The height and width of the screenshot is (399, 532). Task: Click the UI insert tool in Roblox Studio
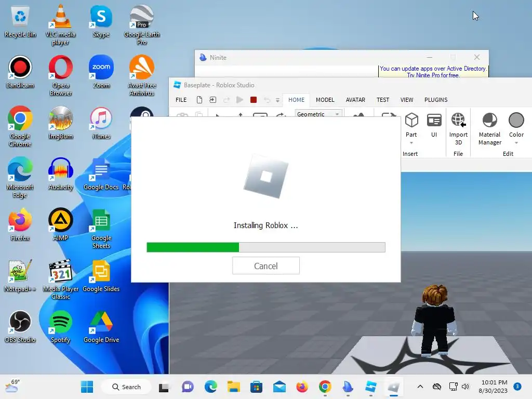(434, 125)
